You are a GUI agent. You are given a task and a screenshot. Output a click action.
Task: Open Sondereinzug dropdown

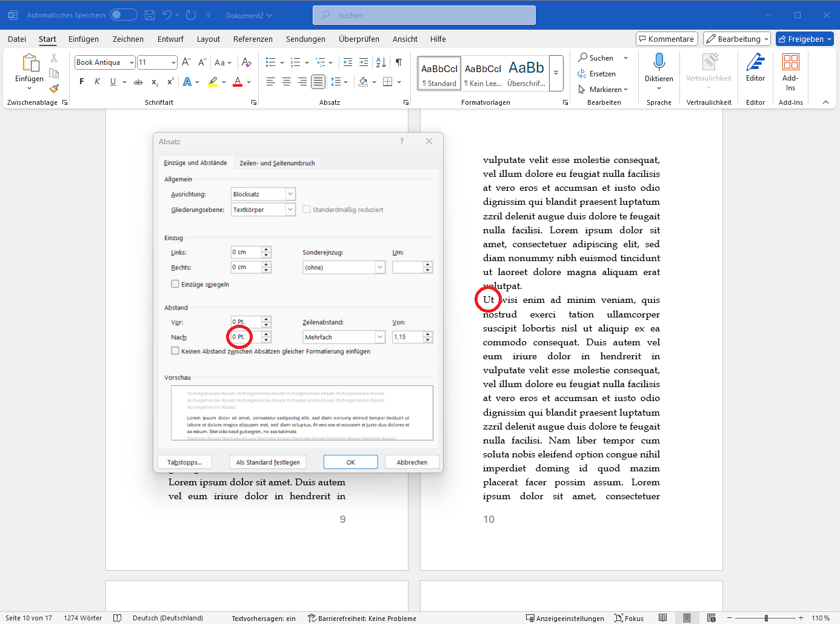[380, 267]
